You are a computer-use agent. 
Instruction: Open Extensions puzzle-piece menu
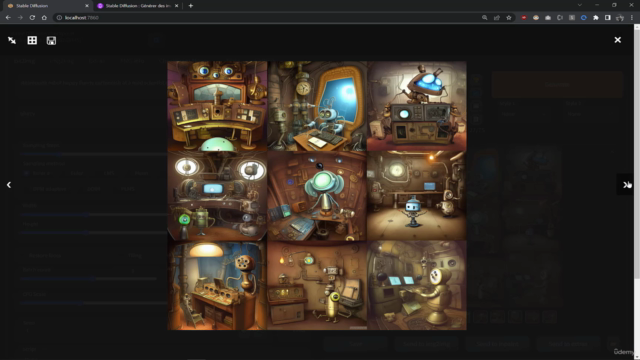[596, 18]
